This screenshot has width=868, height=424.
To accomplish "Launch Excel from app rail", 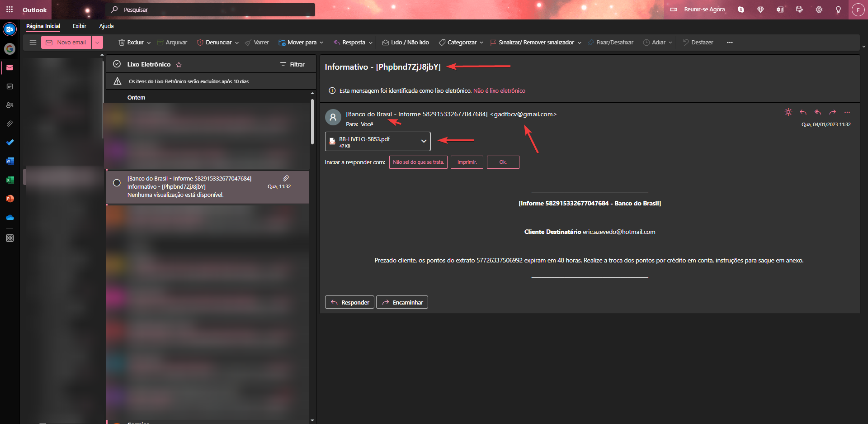I will (x=9, y=180).
